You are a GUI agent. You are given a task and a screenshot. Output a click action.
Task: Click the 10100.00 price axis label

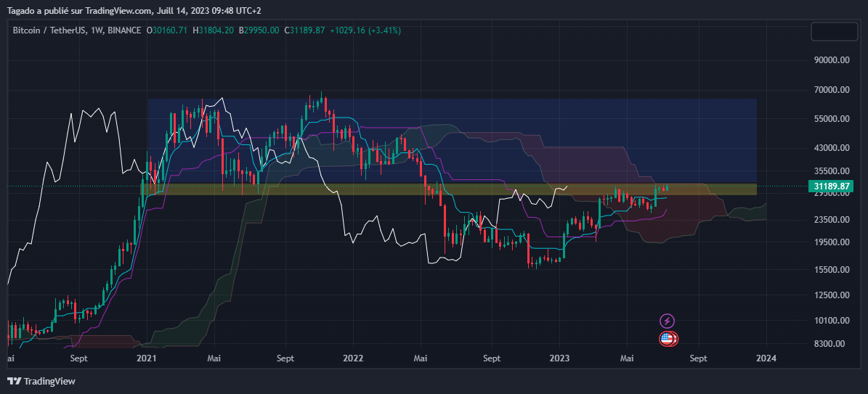(x=831, y=321)
